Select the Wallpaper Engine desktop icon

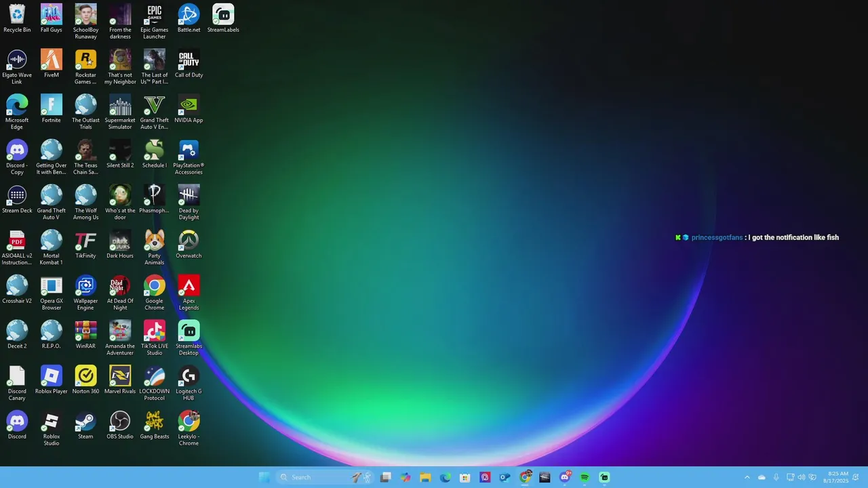click(85, 293)
